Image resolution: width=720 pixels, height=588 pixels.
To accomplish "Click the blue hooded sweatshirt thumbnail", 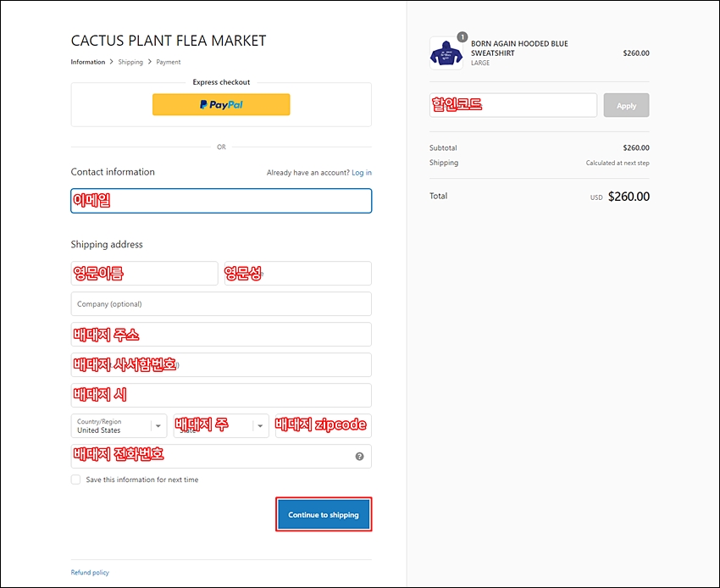I will tap(446, 53).
